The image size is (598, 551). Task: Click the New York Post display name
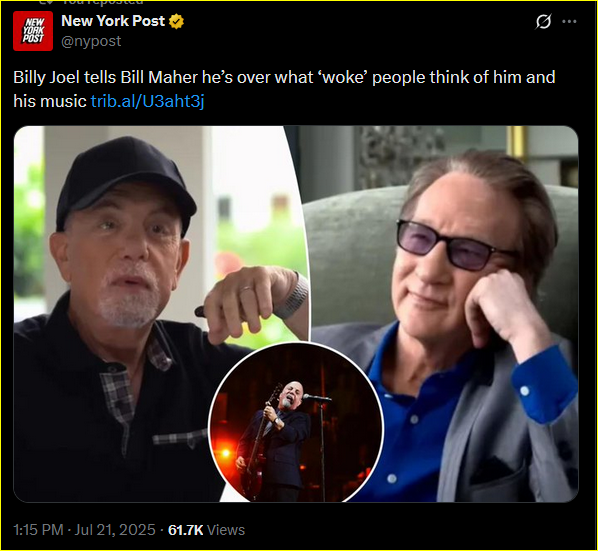[x=113, y=21]
